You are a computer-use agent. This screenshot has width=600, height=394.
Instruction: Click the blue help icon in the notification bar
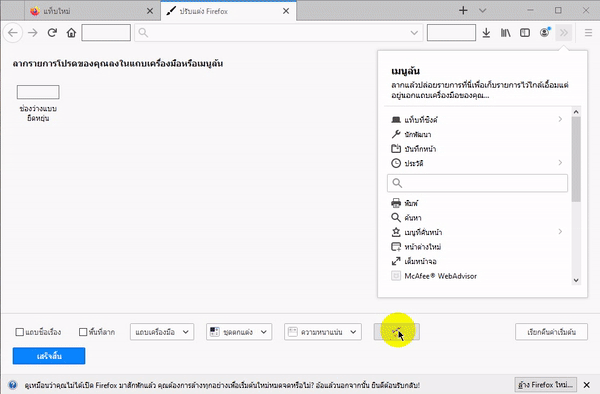click(13, 385)
